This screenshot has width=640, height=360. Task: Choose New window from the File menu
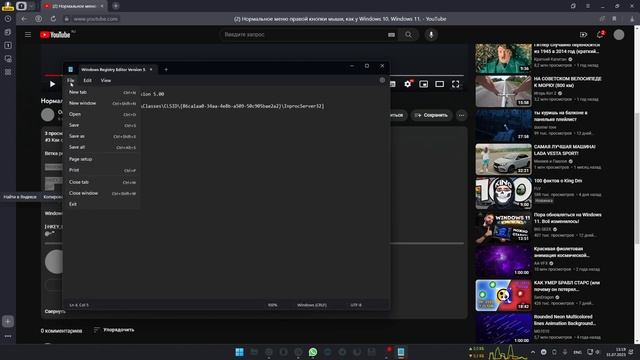pyautogui.click(x=102, y=103)
